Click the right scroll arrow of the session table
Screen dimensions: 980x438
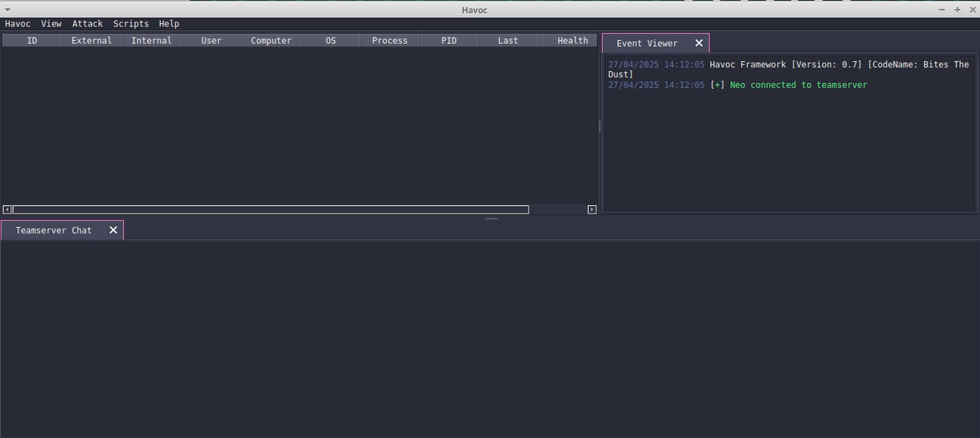[x=592, y=209]
